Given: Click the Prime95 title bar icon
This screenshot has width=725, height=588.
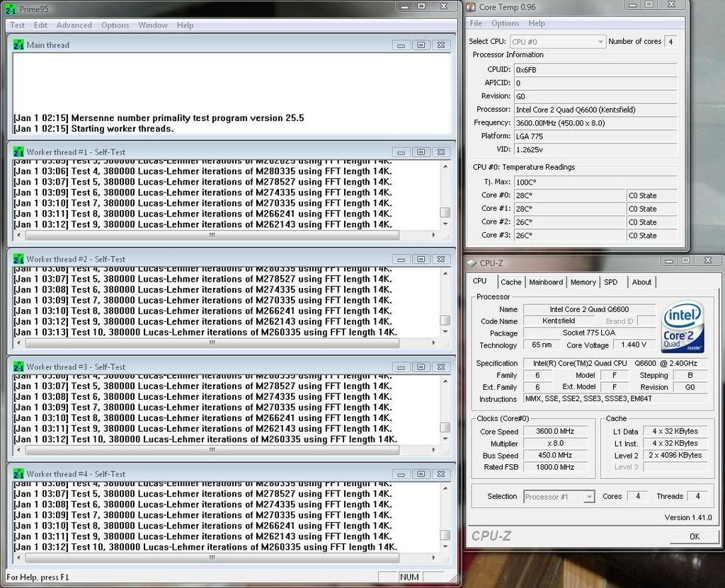Looking at the screenshot, I should [10, 8].
